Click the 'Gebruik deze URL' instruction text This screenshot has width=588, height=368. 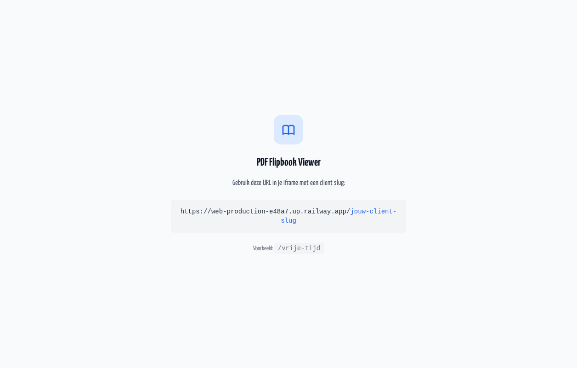[x=288, y=183]
